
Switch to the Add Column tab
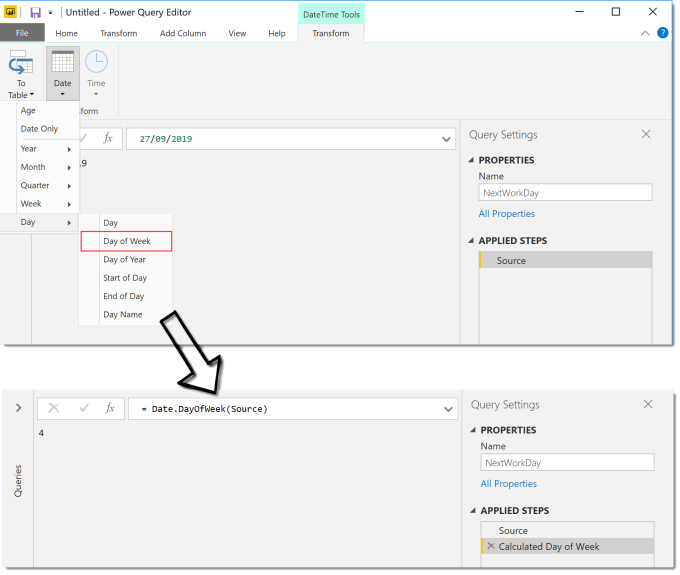(183, 33)
